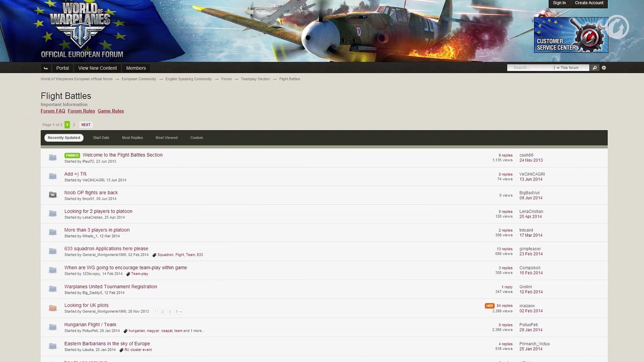Open topic Warplanes United Tournament Registration

click(111, 287)
